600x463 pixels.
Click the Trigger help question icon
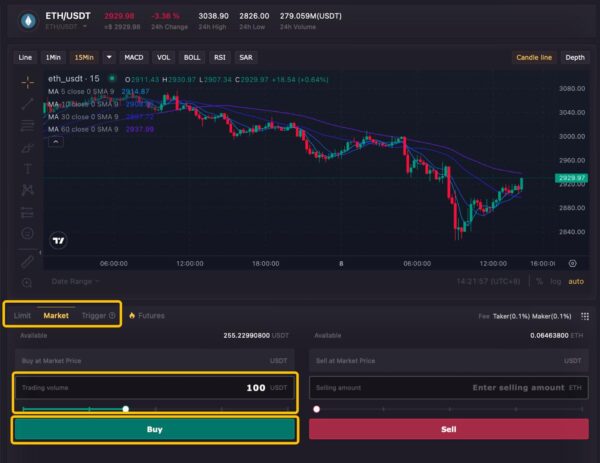point(112,315)
